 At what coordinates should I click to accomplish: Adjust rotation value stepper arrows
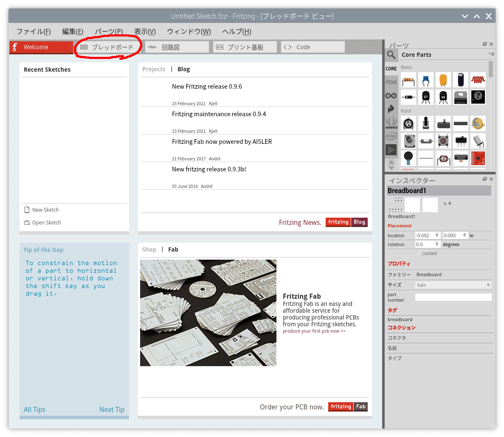(437, 244)
